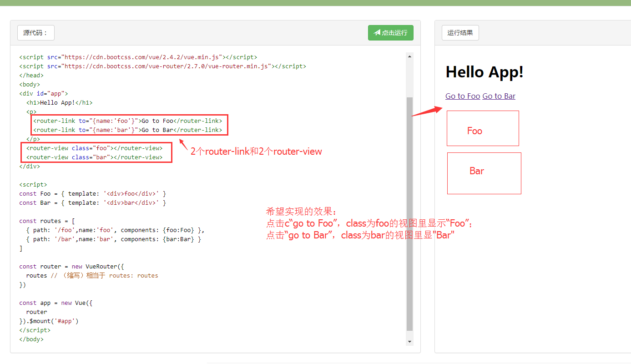Click the const Bar template code line

[x=93, y=202]
